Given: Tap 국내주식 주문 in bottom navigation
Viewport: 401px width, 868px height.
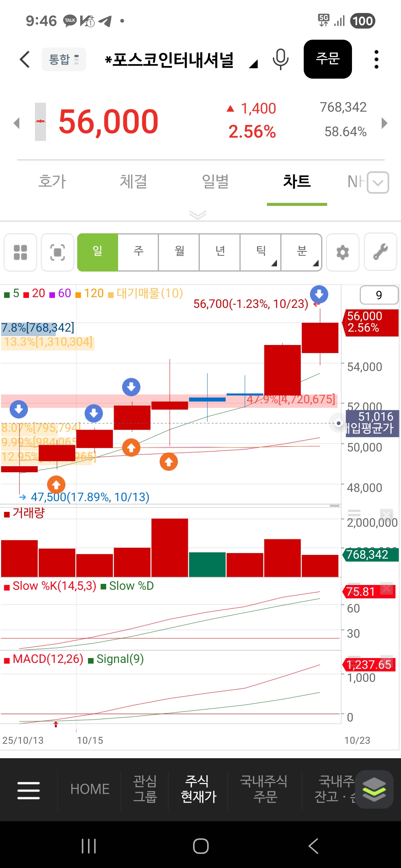Looking at the screenshot, I should tap(264, 789).
